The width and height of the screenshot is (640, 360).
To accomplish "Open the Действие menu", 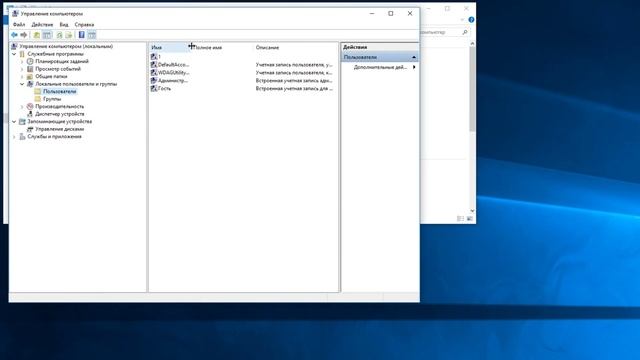I will click(42, 24).
